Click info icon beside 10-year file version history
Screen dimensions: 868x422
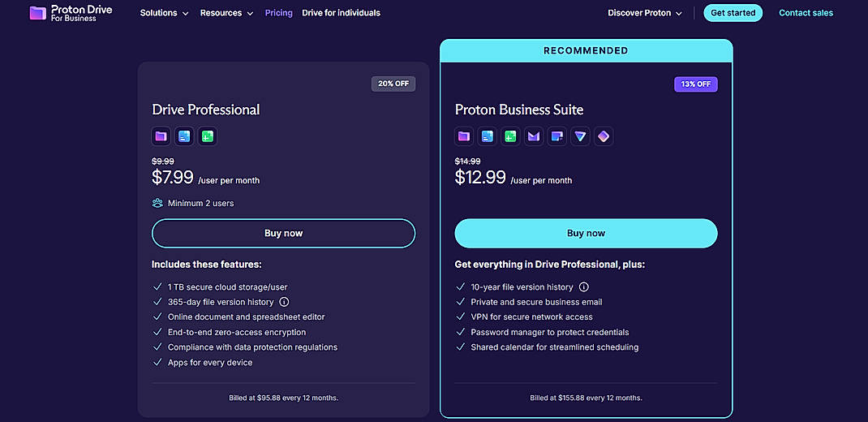583,286
